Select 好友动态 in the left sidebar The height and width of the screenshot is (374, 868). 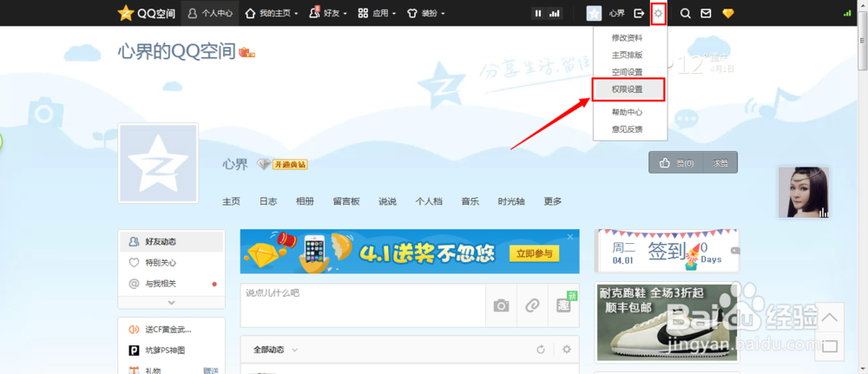tap(172, 242)
